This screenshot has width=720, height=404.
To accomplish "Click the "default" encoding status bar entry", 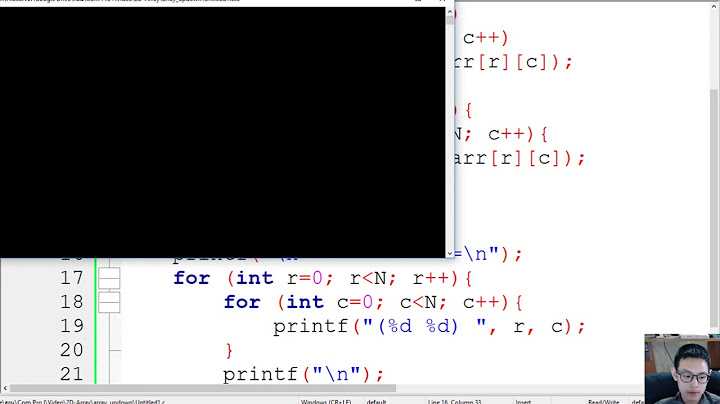I will (376, 401).
